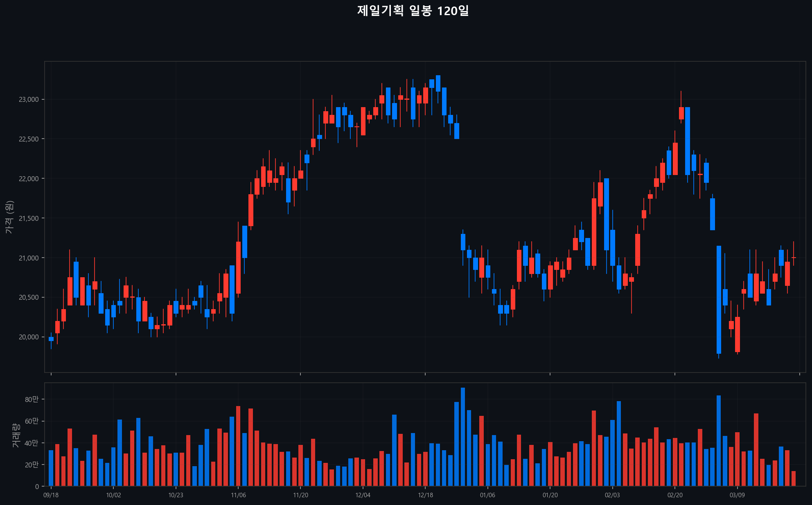Select the 11/20 date marker
The height and width of the screenshot is (505, 812).
click(300, 495)
